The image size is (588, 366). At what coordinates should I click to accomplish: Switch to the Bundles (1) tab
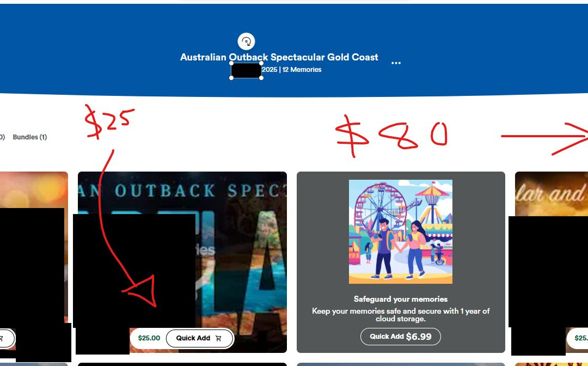pos(30,137)
